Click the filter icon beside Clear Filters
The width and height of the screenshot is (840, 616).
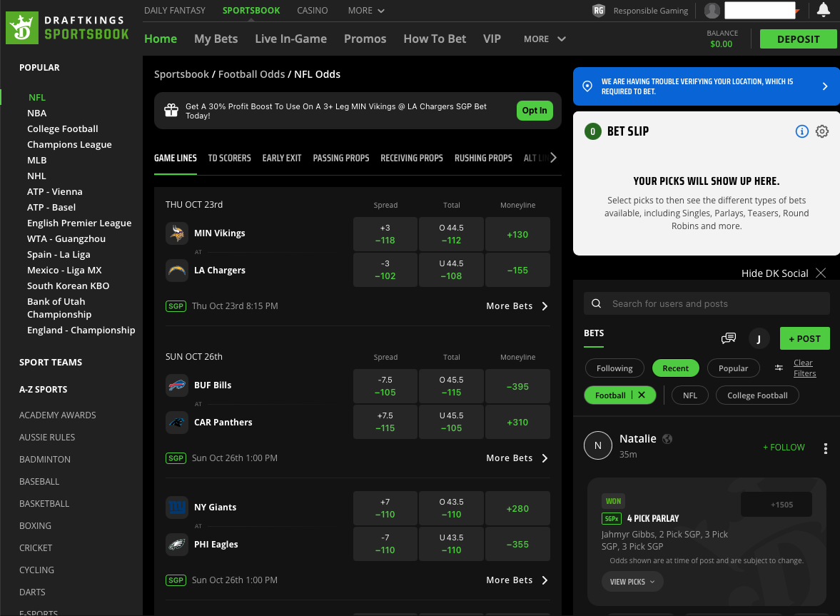[x=779, y=367]
